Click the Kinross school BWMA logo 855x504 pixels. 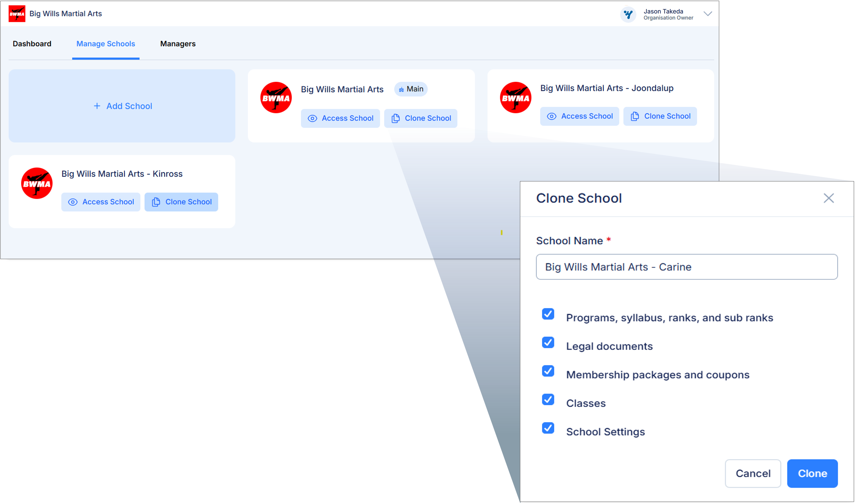click(37, 183)
